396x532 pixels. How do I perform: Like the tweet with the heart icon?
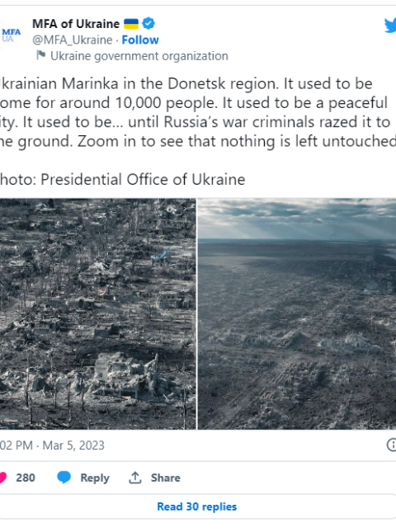tap(2, 478)
